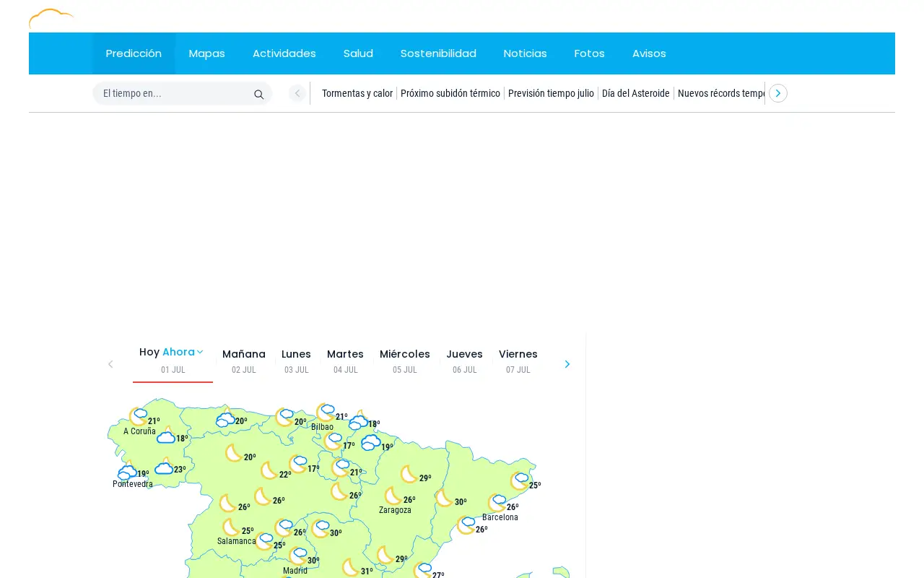Click the Salamanca label on the map

[237, 541]
